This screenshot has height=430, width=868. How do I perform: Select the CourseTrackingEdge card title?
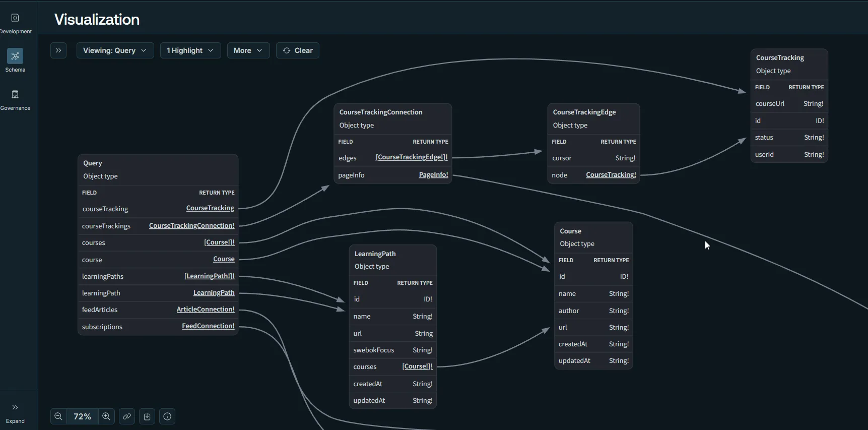click(584, 112)
